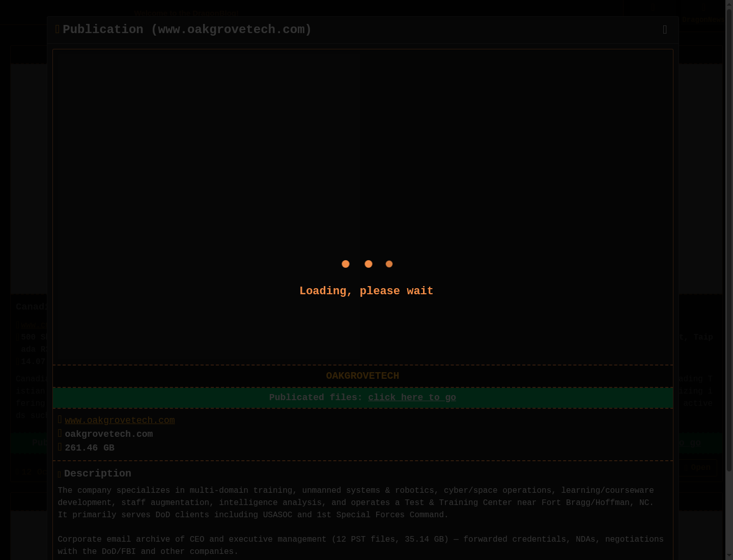Click the icon next to 261.46 GB
The width and height of the screenshot is (733, 560).
(60, 447)
